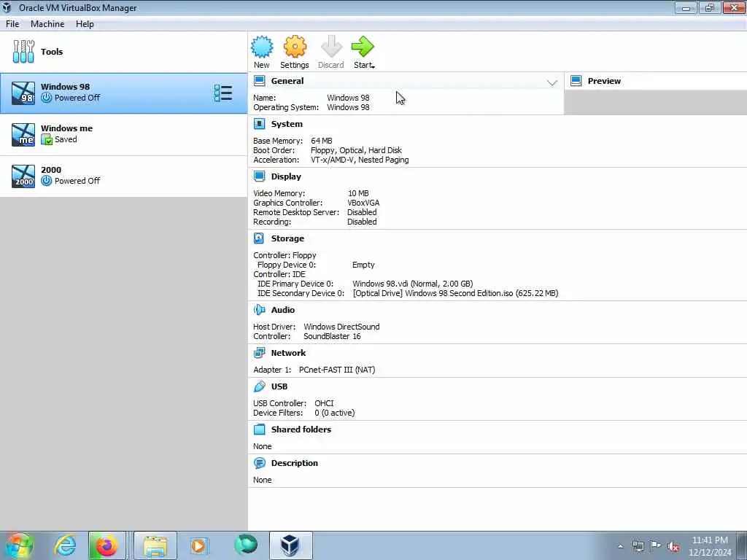Click the Discard arrow icon
This screenshot has height=560, width=747.
click(331, 47)
